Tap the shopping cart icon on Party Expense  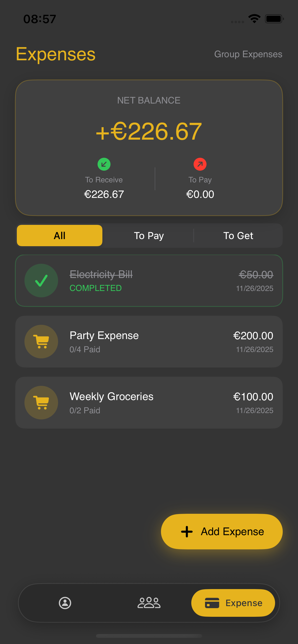pos(41,341)
